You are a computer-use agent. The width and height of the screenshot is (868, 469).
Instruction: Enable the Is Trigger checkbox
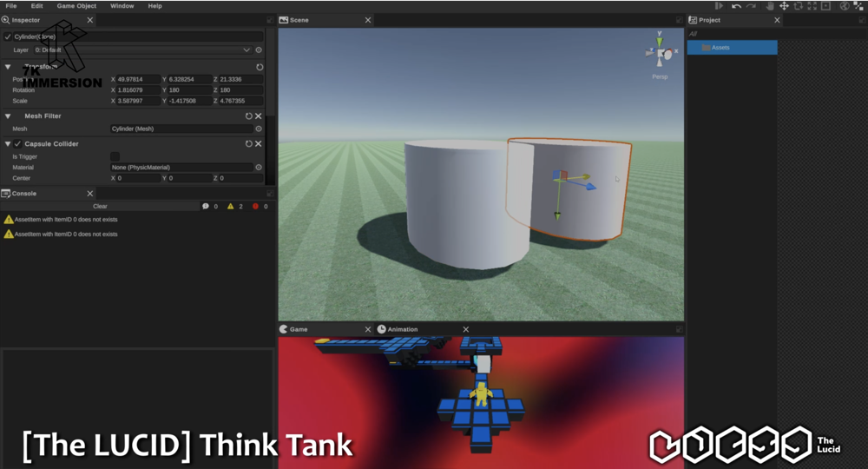click(x=115, y=156)
